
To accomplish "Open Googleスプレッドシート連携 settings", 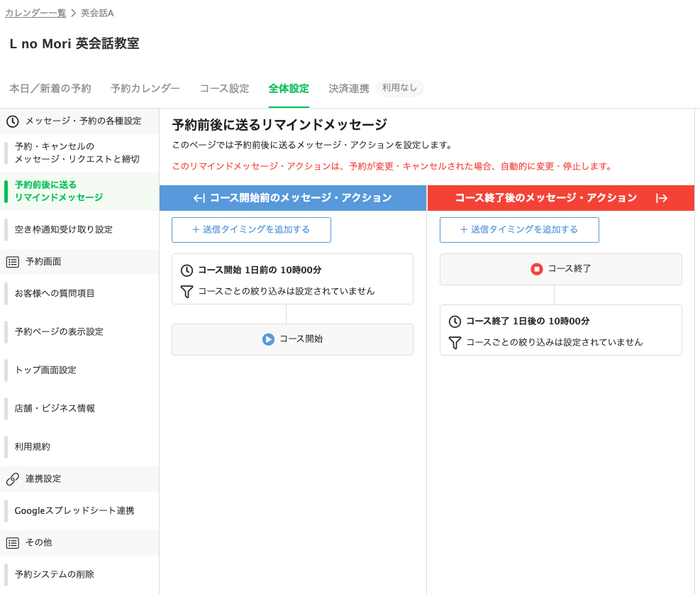I will [x=74, y=511].
